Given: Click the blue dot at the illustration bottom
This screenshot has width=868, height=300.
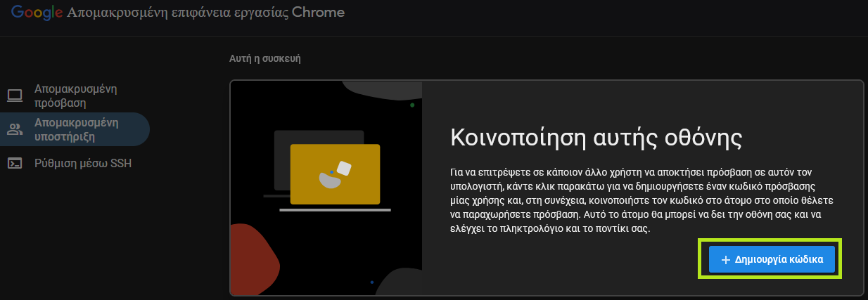Looking at the screenshot, I should (371, 282).
